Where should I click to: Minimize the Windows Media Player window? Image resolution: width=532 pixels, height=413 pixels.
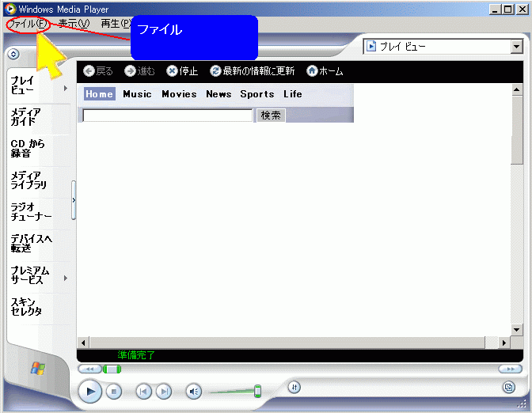[495, 9]
